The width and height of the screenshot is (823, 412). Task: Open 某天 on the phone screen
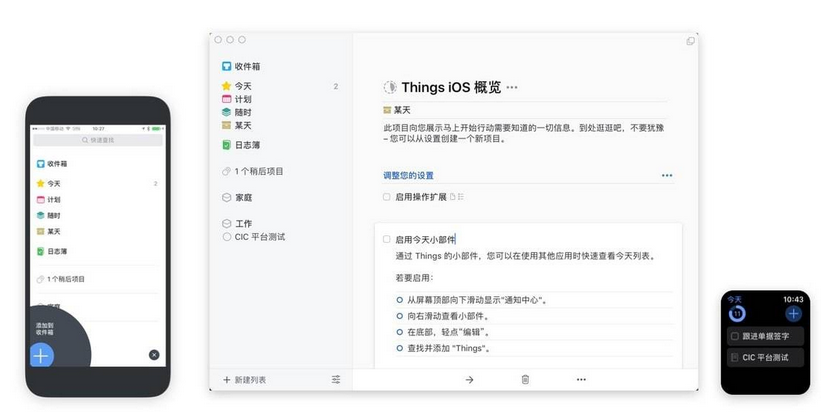48,231
